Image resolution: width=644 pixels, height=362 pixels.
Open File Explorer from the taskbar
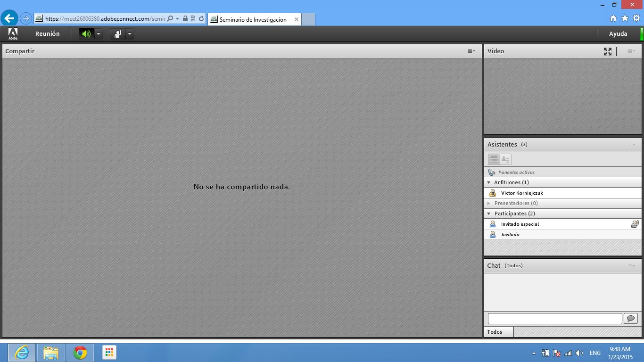pyautogui.click(x=51, y=353)
